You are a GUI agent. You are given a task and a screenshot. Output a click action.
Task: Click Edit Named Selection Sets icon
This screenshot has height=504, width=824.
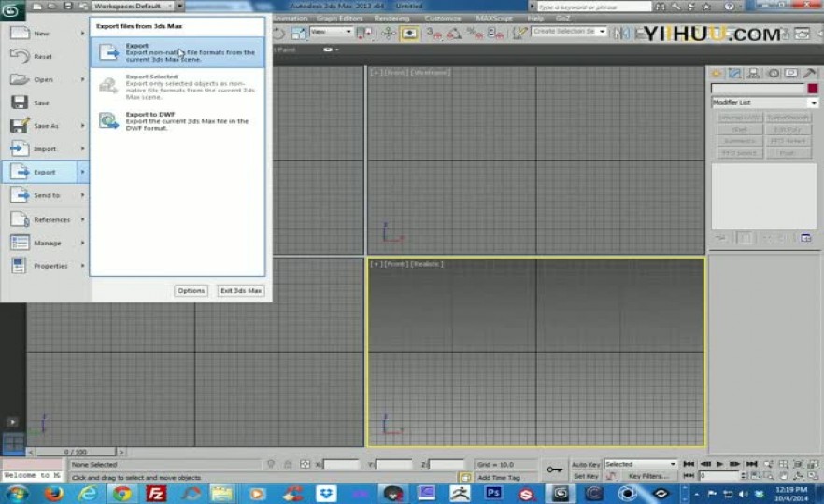[x=519, y=34]
